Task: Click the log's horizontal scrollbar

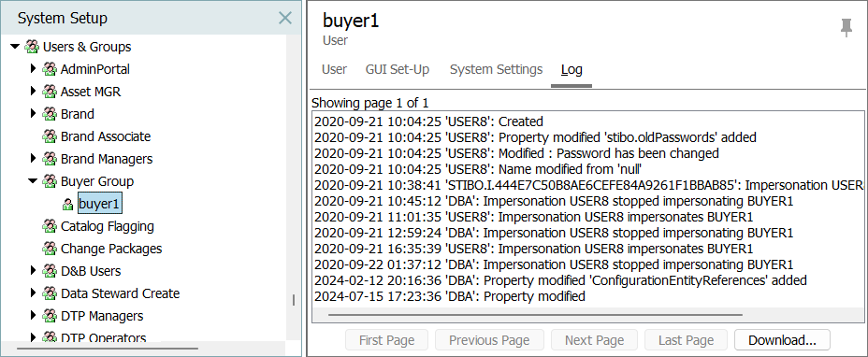Action: 535,315
